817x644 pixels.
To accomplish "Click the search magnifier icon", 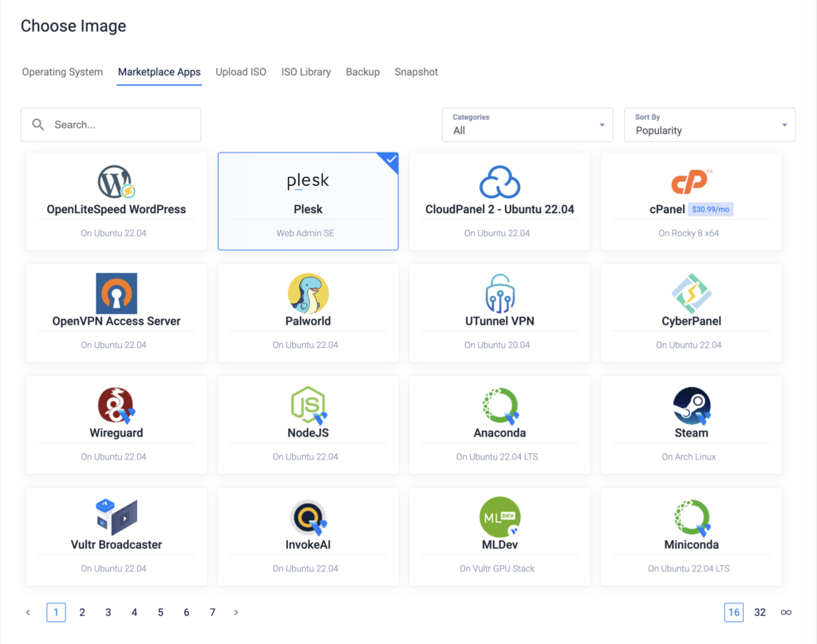I will click(x=38, y=124).
